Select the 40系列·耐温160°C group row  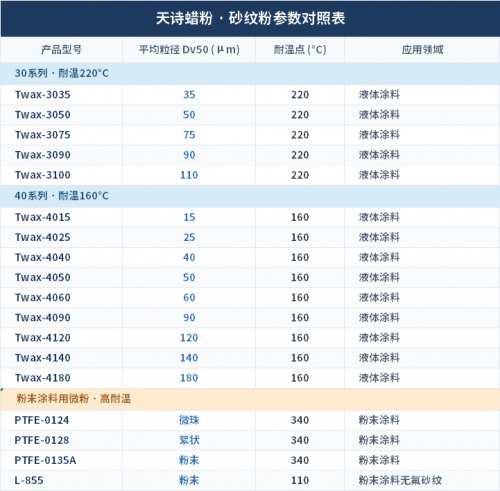(250, 196)
